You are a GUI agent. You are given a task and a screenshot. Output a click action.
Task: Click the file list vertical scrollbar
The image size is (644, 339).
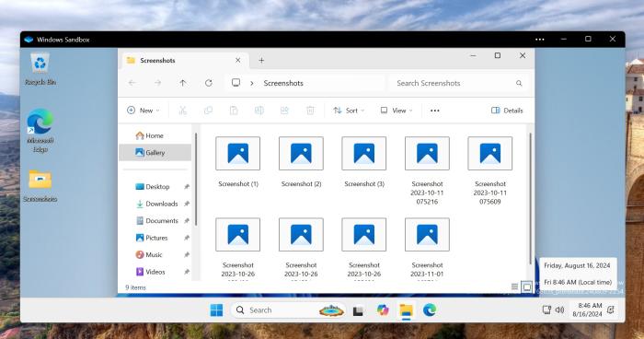[x=530, y=199]
